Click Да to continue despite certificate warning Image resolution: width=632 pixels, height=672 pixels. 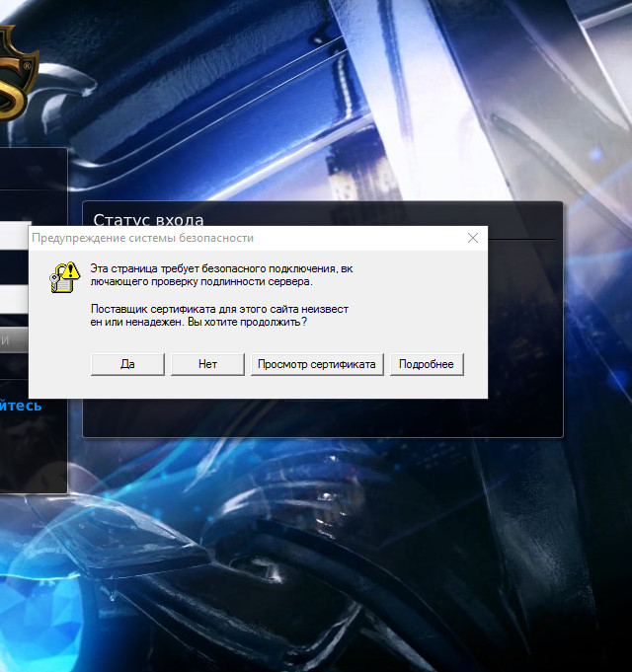click(127, 364)
